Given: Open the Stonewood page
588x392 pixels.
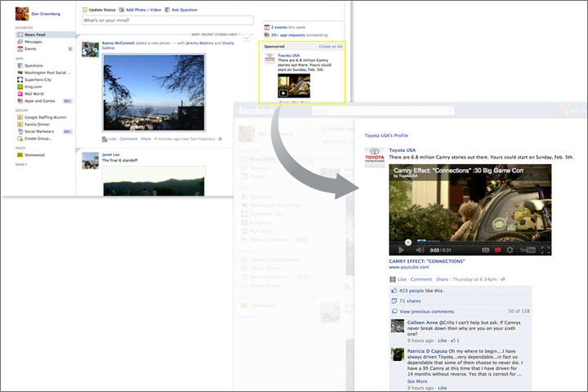Looking at the screenshot, I should tap(34, 155).
